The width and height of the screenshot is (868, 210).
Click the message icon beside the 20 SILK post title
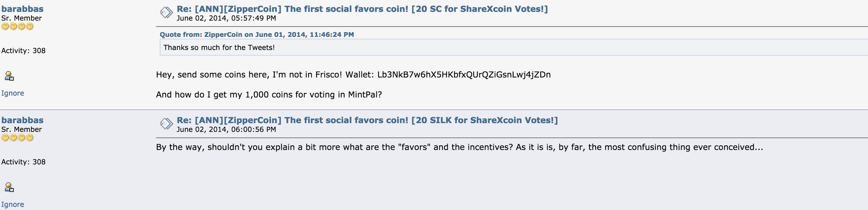coord(166,124)
